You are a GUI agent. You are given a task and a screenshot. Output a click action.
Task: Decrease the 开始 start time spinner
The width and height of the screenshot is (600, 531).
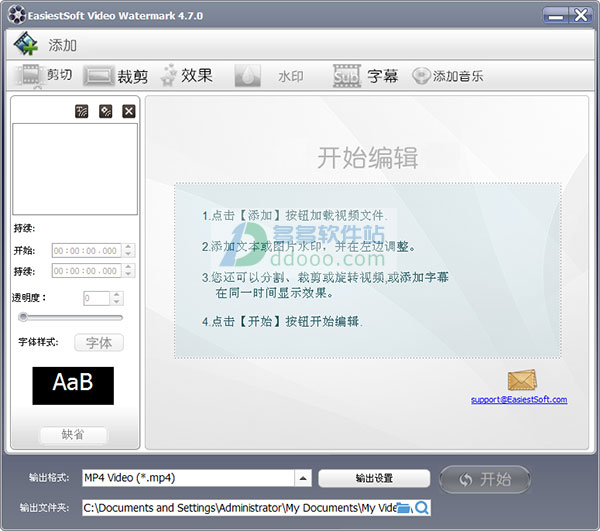click(128, 254)
